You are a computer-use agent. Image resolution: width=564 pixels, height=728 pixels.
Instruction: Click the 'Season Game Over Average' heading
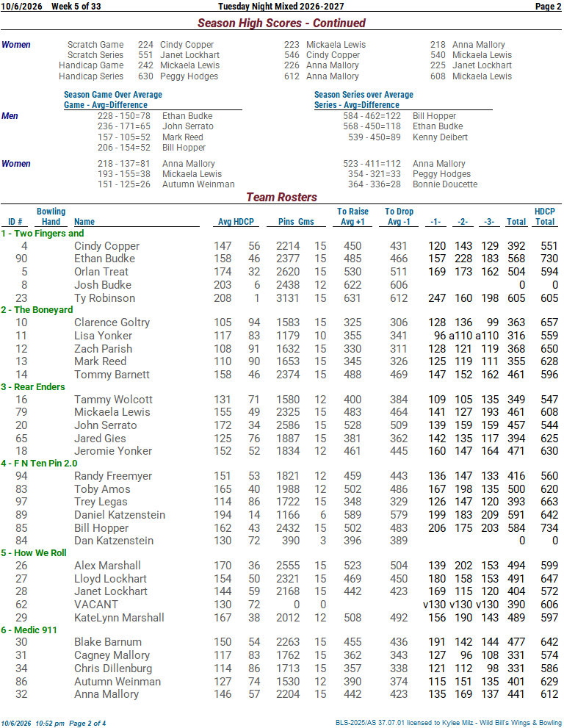(113, 95)
